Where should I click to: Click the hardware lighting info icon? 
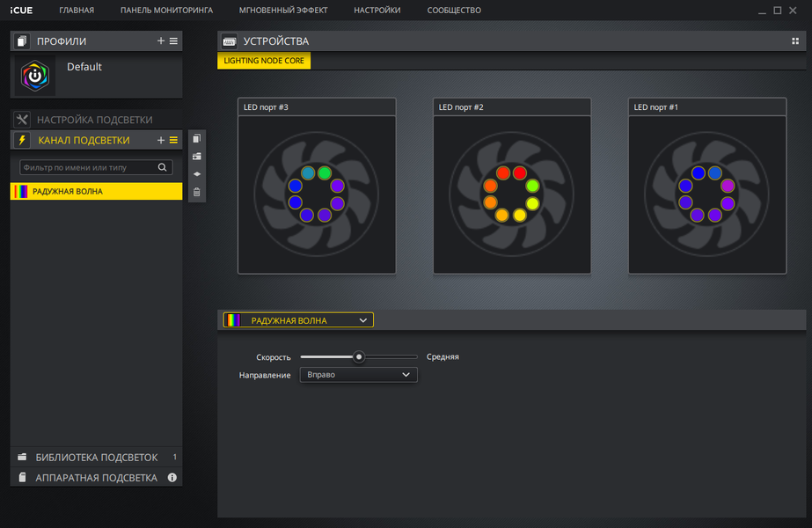pyautogui.click(x=172, y=477)
